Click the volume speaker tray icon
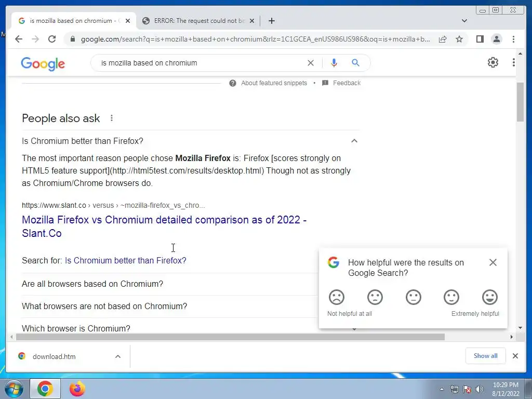Viewport: 532px width, 399px height. click(480, 389)
